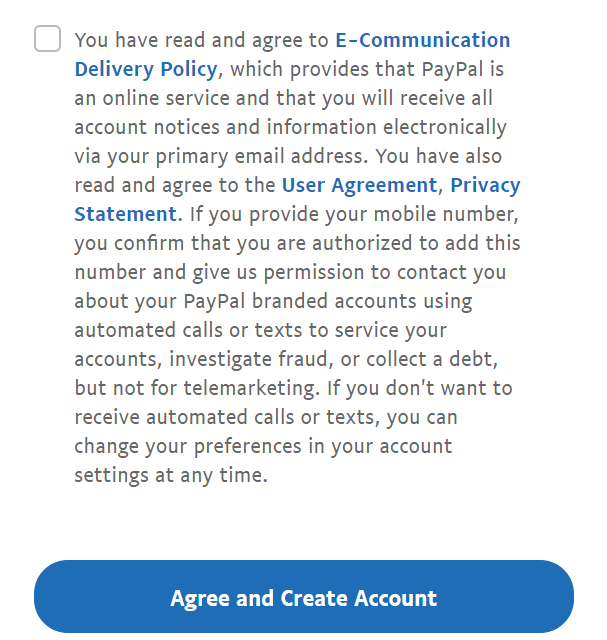Open the E-Communication Delivery Policy link
The image size is (607, 640).
pos(422,41)
